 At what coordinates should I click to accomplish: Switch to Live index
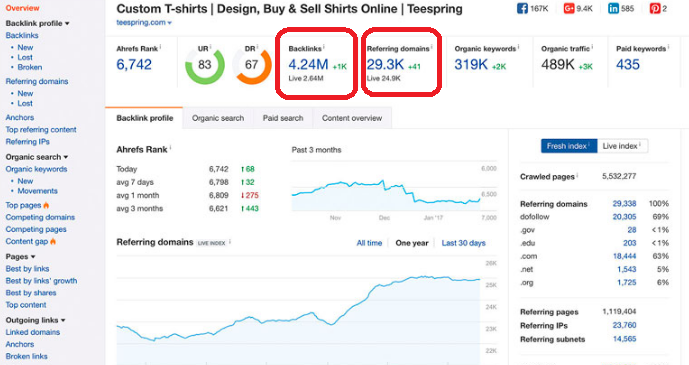[x=622, y=146]
